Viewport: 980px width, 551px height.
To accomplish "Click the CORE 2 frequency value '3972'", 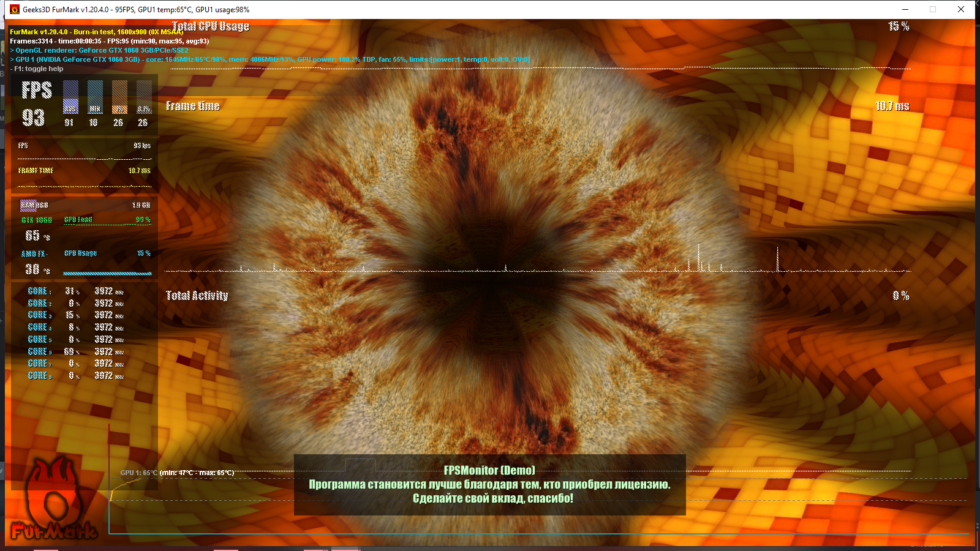I will 104,303.
